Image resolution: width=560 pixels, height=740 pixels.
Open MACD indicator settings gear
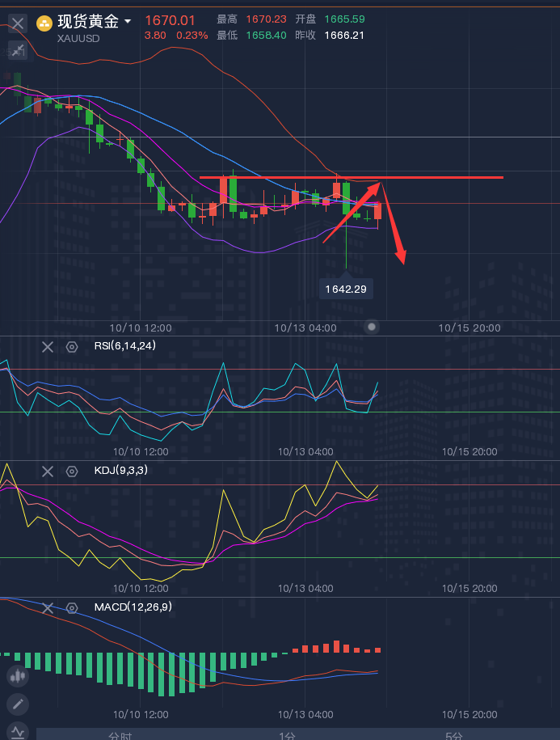pos(72,607)
